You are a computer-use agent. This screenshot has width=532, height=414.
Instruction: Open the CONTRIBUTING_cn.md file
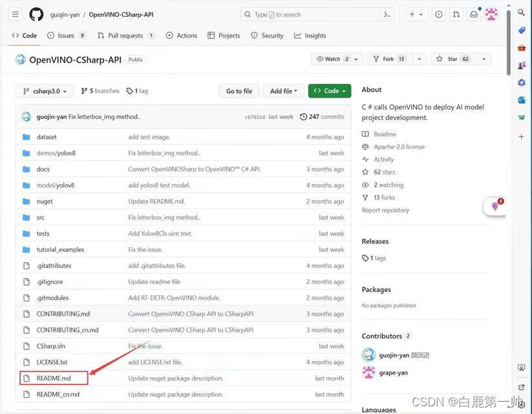(67, 330)
